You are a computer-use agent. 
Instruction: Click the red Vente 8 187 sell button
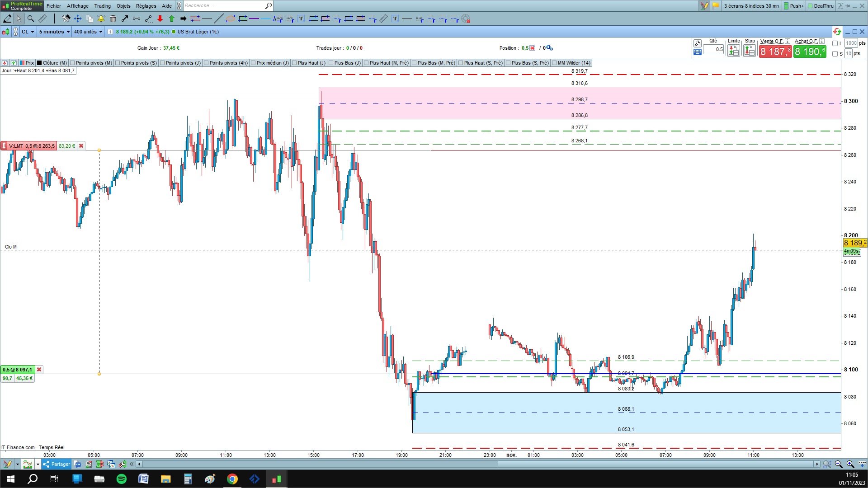[775, 52]
